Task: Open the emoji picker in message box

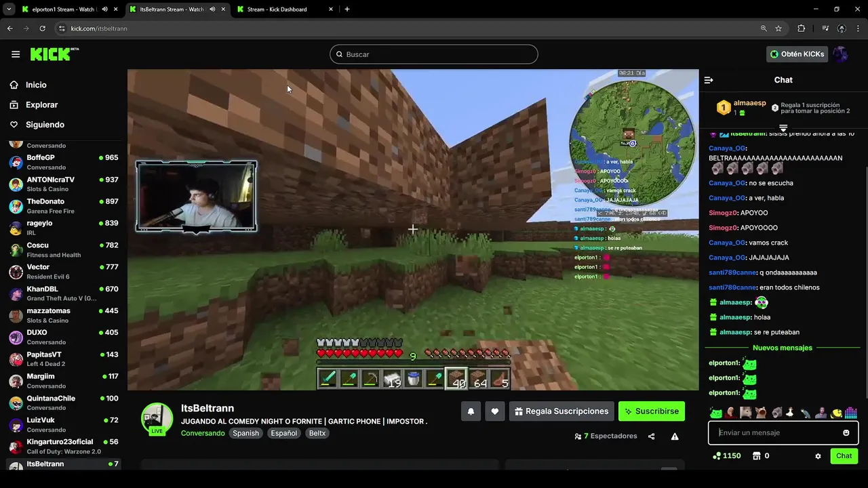Action: pyautogui.click(x=846, y=433)
